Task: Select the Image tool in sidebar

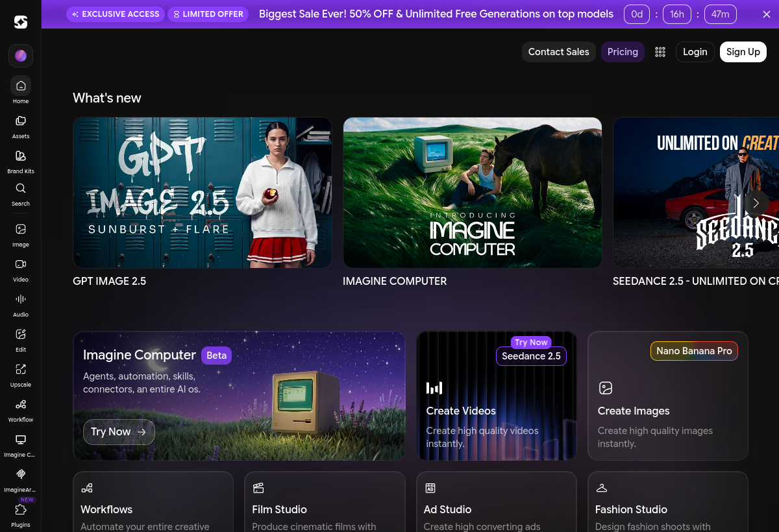Action: (x=21, y=234)
